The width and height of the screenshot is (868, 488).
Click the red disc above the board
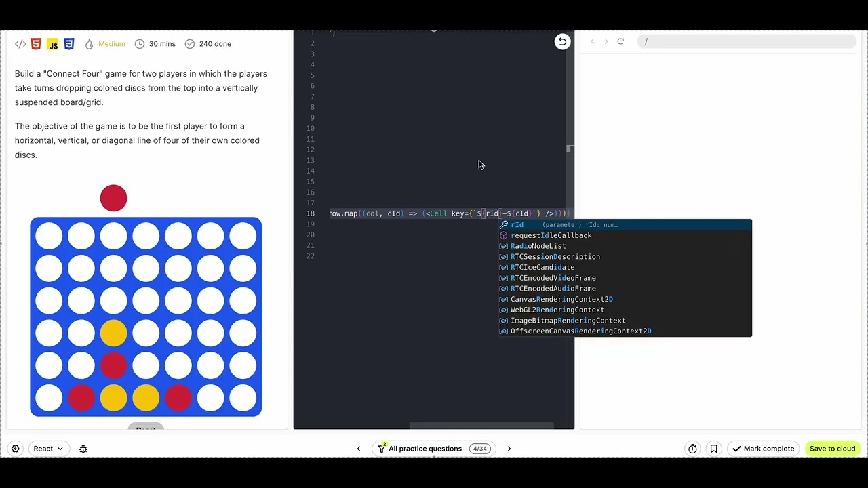tap(113, 198)
